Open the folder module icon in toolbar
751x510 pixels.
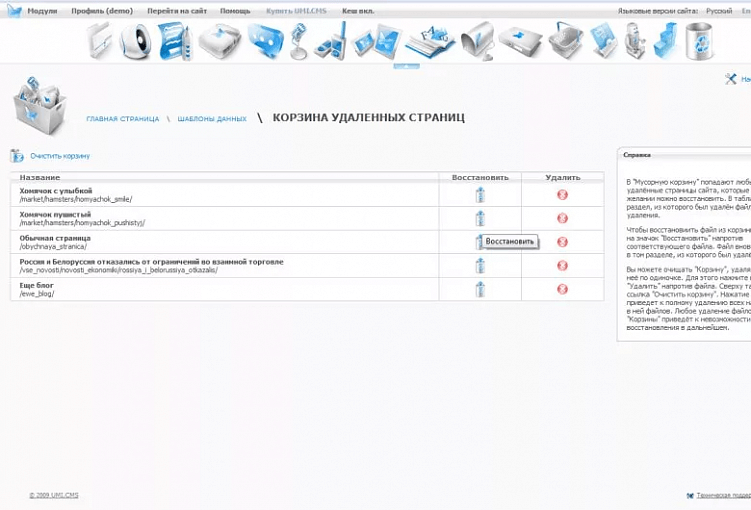100,41
